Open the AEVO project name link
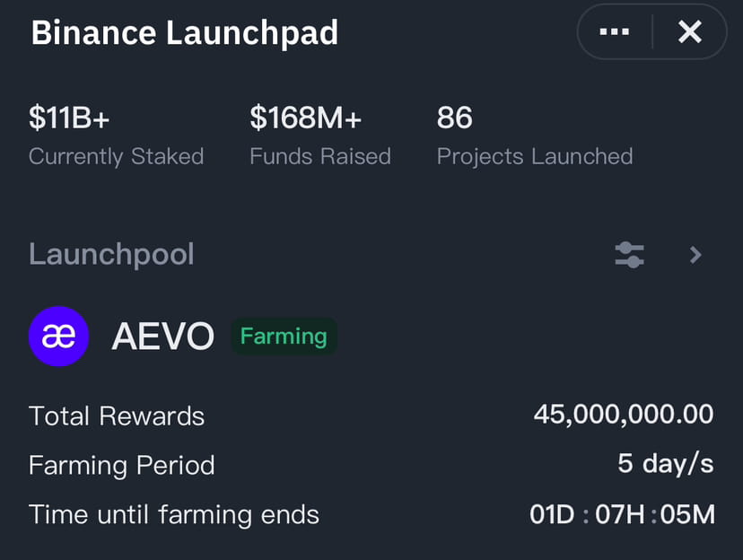Screen dimensions: 743x560 162,336
